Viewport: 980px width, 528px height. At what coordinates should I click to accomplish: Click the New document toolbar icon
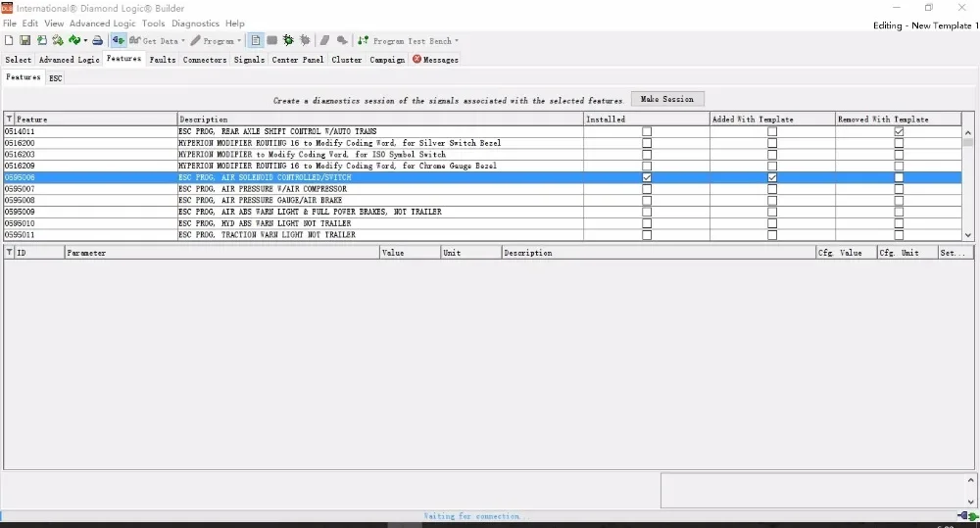pos(9,40)
